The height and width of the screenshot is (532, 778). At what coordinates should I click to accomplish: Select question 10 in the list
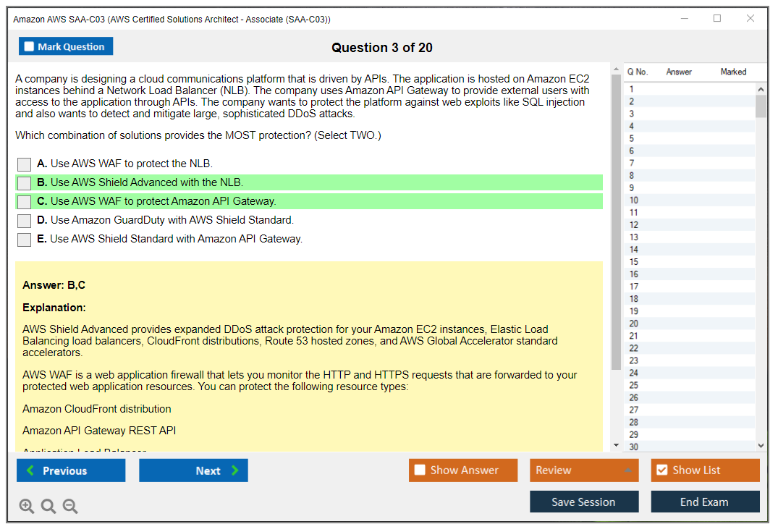point(634,200)
